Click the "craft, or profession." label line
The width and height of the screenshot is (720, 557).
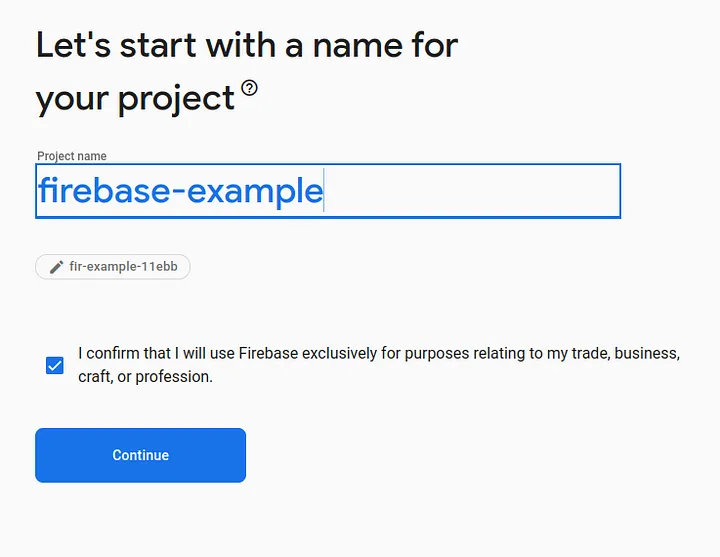146,377
